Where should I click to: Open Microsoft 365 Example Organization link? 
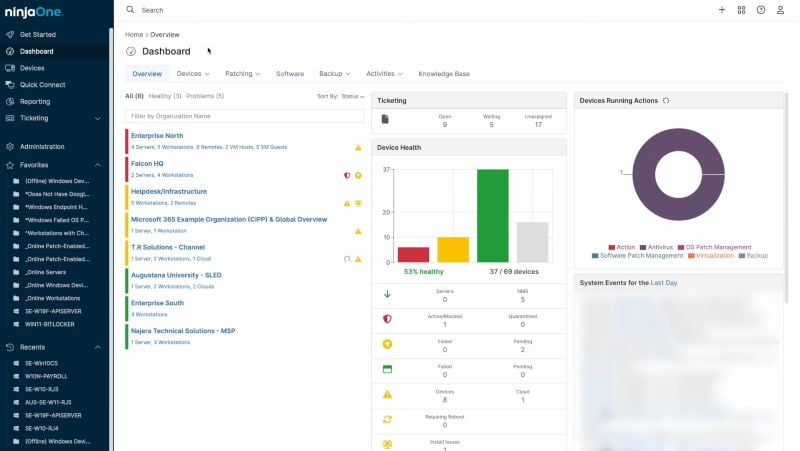pos(229,219)
